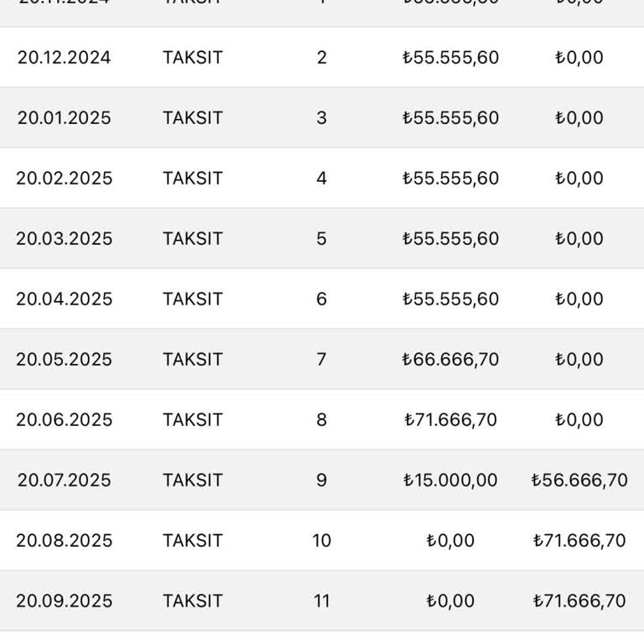Select installment number 10
Image resolution: width=644 pixels, height=644 pixels.
pyautogui.click(x=322, y=541)
